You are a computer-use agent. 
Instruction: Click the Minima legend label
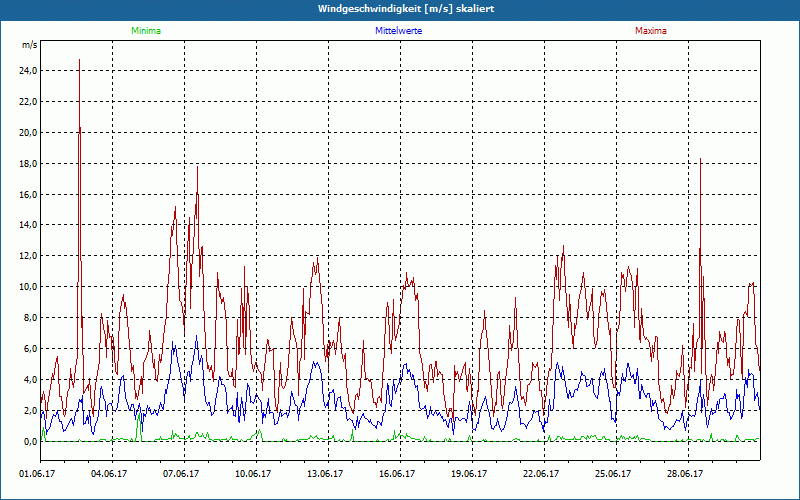pyautogui.click(x=146, y=31)
